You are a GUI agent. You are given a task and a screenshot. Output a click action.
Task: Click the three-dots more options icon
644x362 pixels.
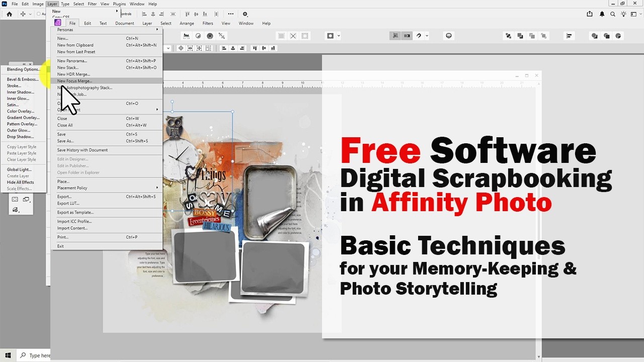coord(230,14)
